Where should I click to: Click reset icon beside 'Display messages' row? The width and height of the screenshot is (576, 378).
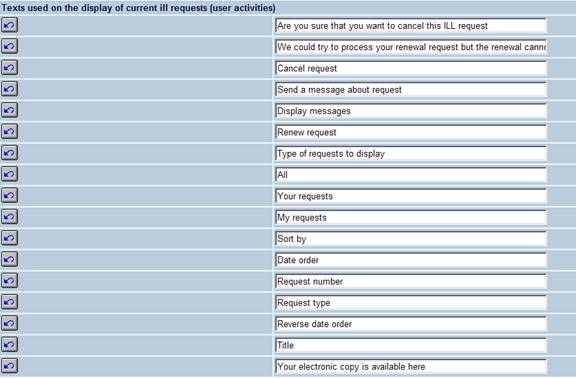click(x=9, y=110)
